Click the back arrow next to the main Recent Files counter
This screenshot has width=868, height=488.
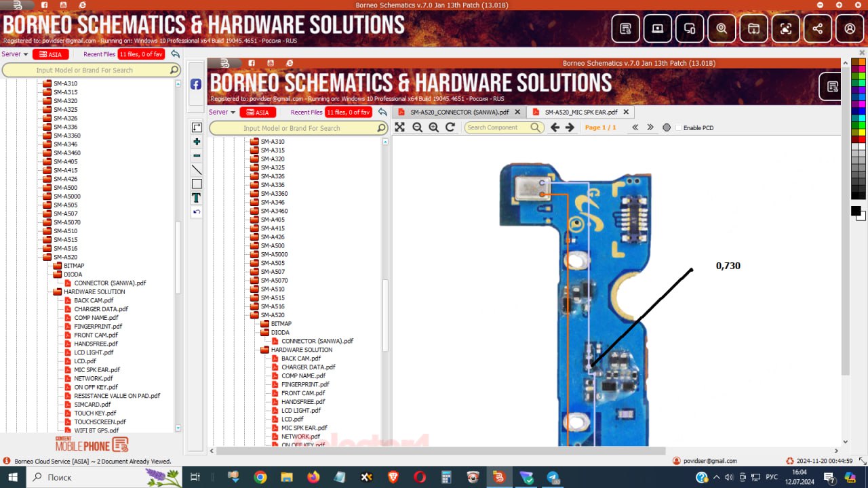point(176,54)
